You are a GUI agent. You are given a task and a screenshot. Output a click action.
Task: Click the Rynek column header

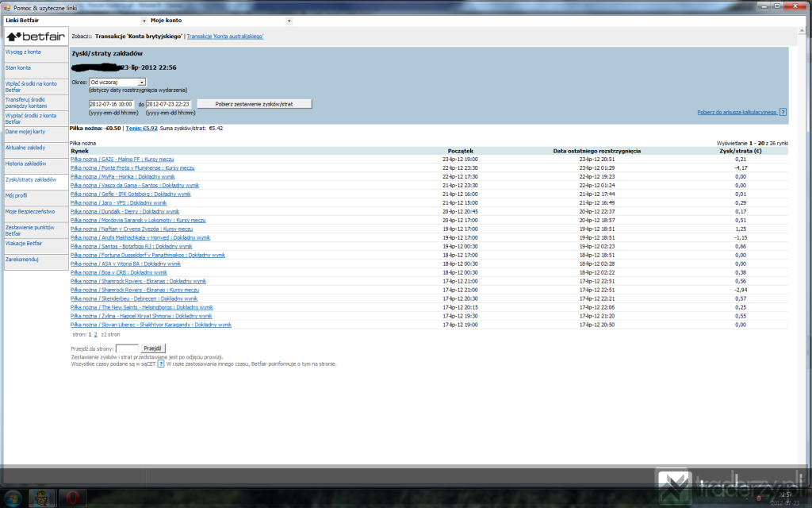click(x=80, y=151)
